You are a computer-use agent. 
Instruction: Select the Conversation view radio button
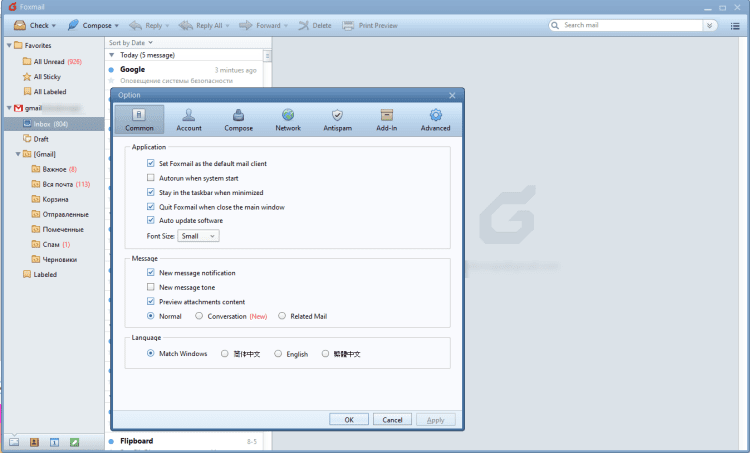click(199, 316)
